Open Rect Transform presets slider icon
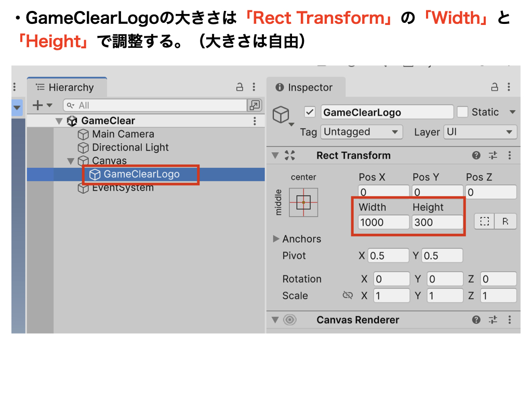The image size is (532, 399). [493, 155]
